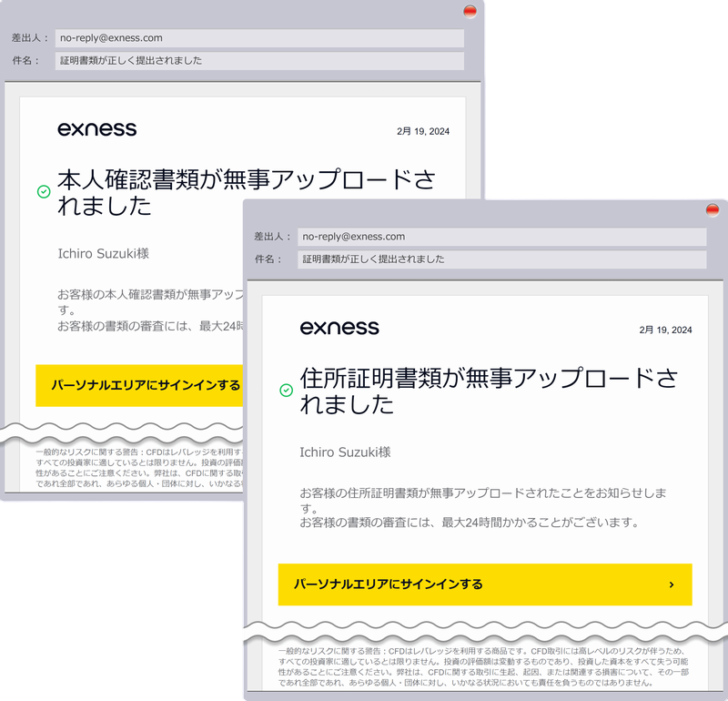Close the back 本人確認書類 email window
Viewport: 728px width, 701px height.
[470, 12]
